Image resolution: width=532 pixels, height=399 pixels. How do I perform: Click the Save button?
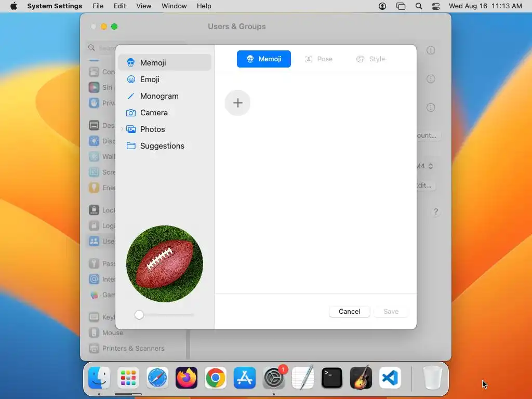click(x=391, y=311)
